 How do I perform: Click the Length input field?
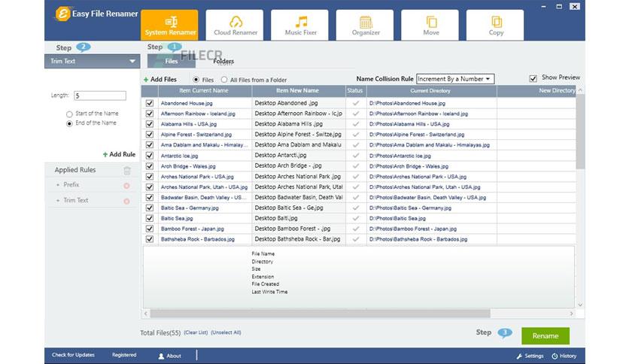[x=100, y=96]
